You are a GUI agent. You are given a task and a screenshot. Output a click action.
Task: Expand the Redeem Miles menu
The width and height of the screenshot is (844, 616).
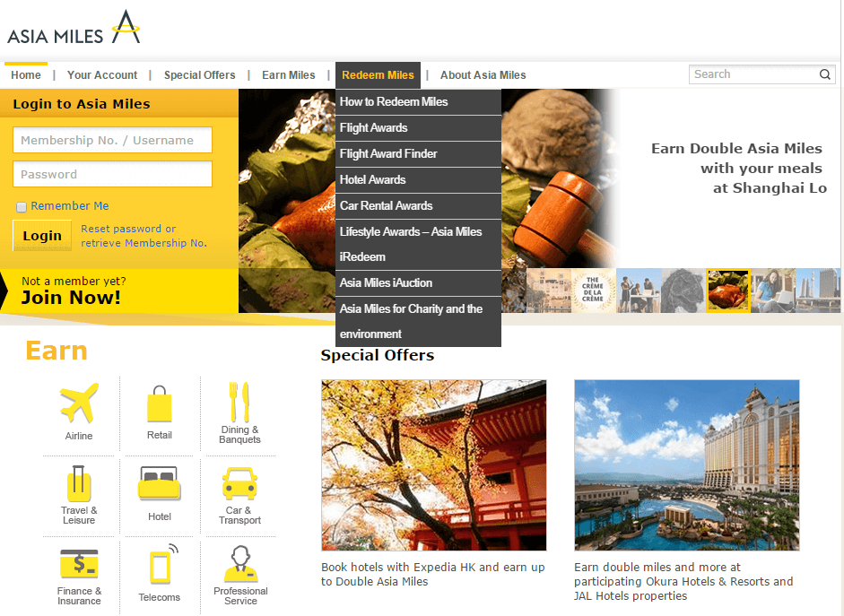click(x=378, y=75)
